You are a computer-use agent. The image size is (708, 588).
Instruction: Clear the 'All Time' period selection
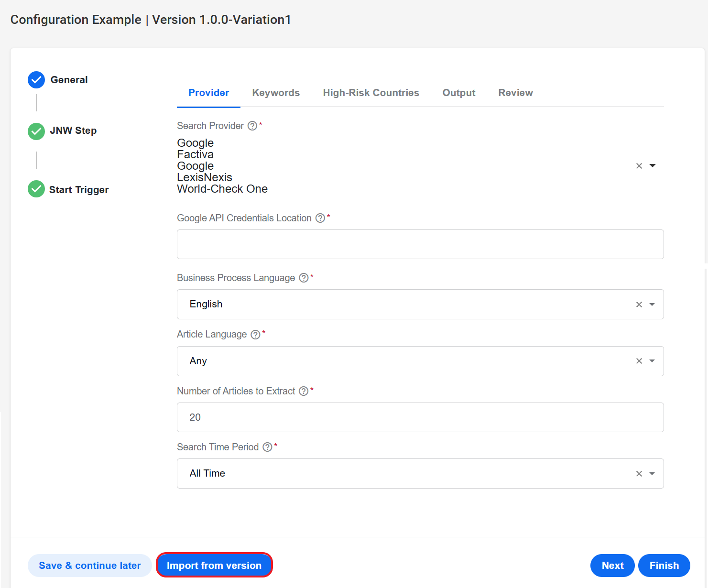639,474
